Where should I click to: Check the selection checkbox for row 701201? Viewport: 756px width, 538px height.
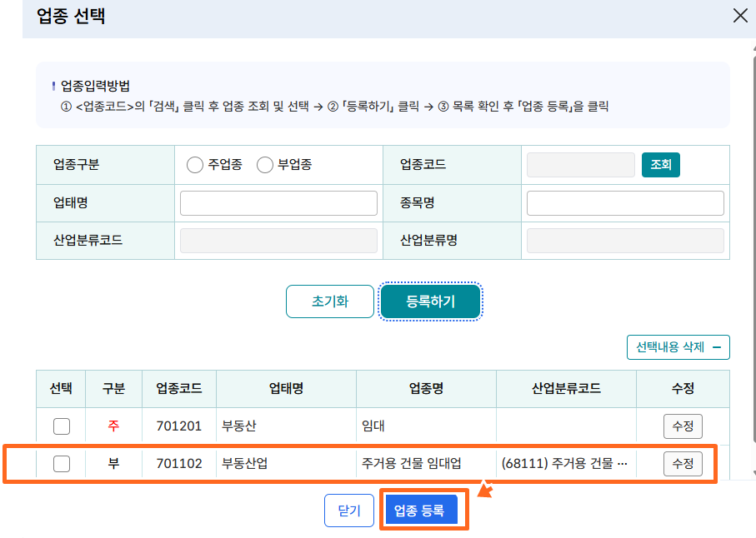(x=60, y=426)
